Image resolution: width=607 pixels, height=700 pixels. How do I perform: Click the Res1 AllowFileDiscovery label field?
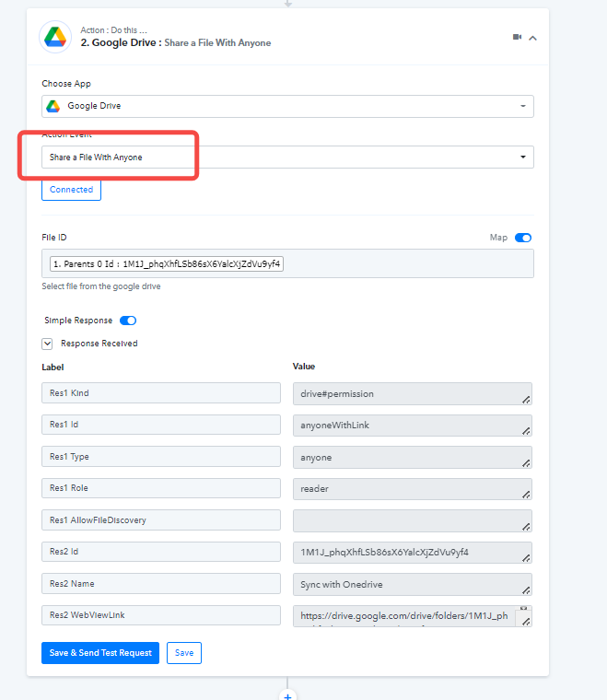click(161, 520)
